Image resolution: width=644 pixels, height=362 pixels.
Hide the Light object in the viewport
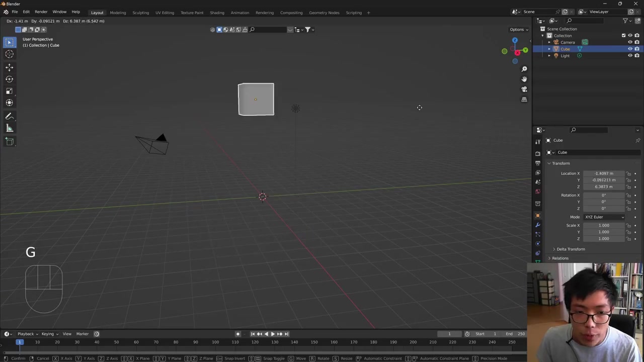(630, 56)
